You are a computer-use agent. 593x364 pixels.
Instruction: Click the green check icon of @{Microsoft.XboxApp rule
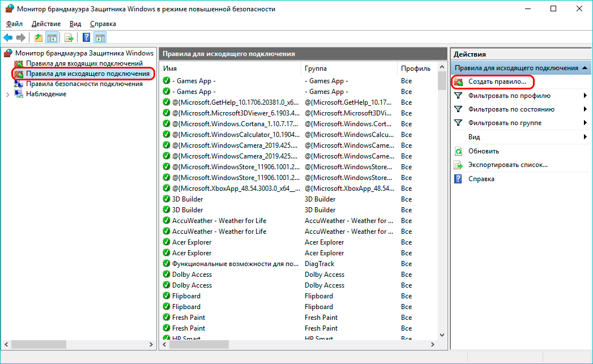(x=167, y=189)
